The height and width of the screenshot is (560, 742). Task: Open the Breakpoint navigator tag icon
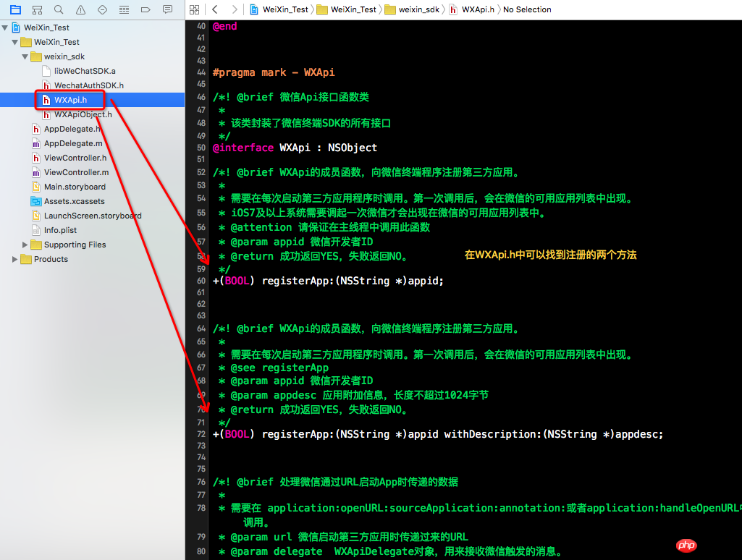pyautogui.click(x=146, y=9)
